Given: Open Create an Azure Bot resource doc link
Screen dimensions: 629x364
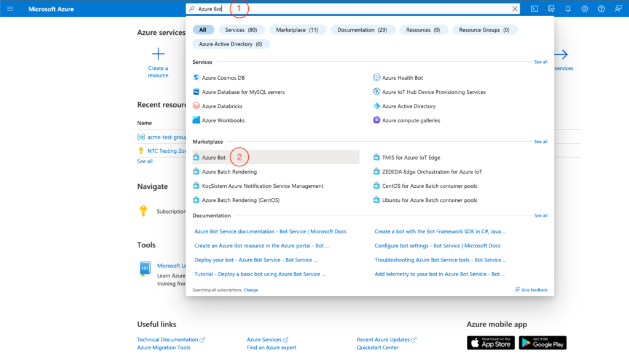Looking at the screenshot, I should coord(262,246).
